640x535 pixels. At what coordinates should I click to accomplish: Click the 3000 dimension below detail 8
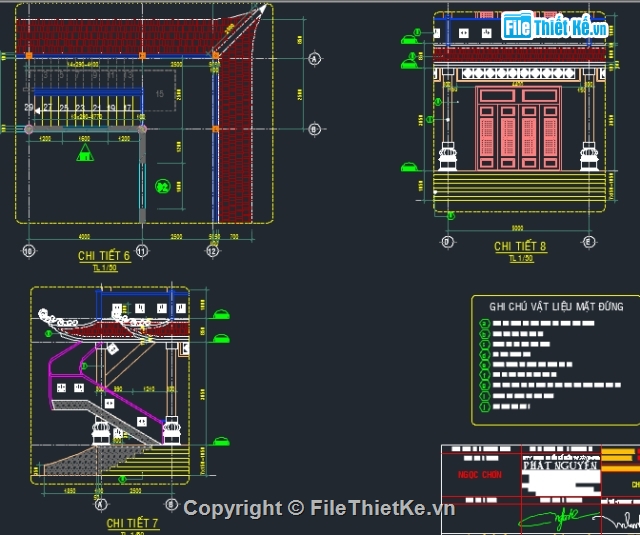518,228
